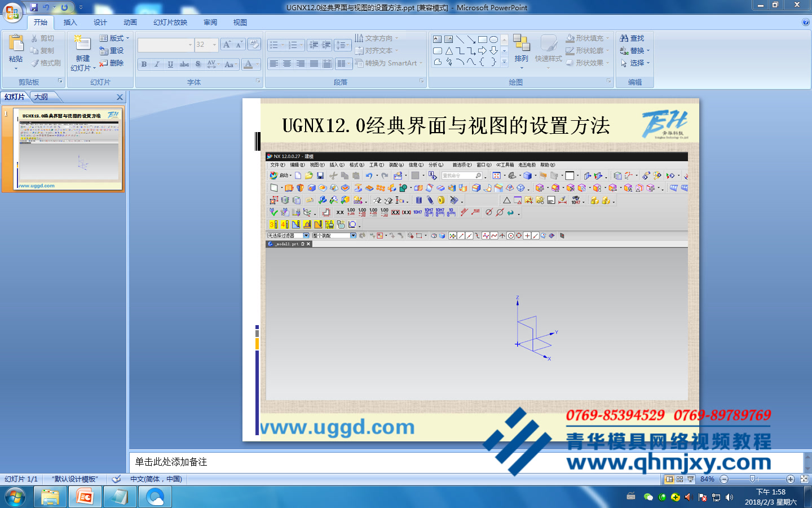Toggle center text alignment
The width and height of the screenshot is (812, 508).
[287, 64]
